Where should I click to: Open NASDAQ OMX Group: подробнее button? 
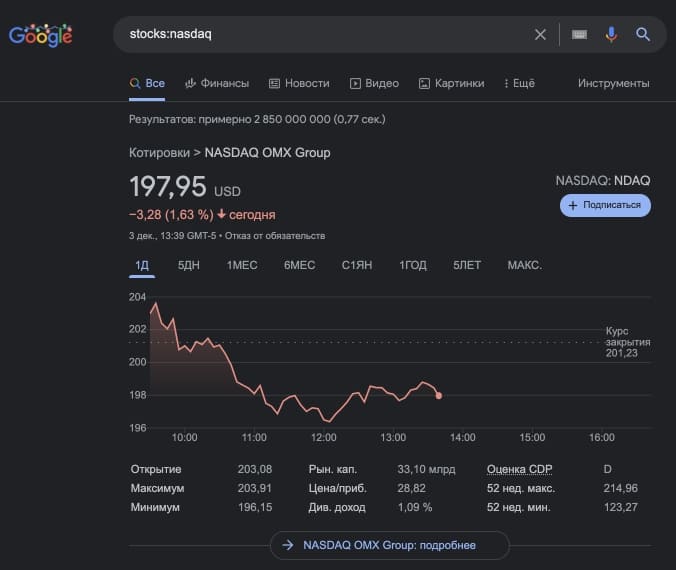click(390, 545)
